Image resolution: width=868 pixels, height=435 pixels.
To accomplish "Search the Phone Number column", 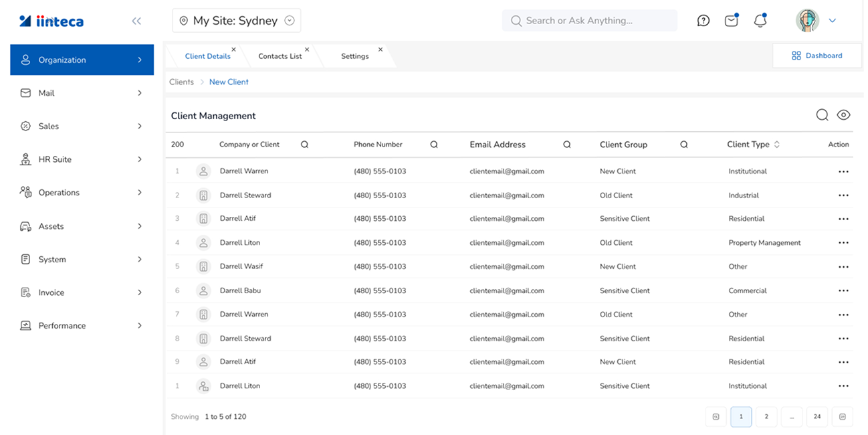I will pos(434,145).
